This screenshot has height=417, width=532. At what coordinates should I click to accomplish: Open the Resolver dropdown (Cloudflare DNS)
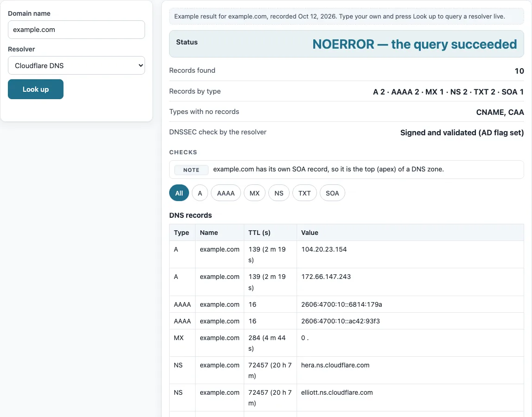coord(76,65)
